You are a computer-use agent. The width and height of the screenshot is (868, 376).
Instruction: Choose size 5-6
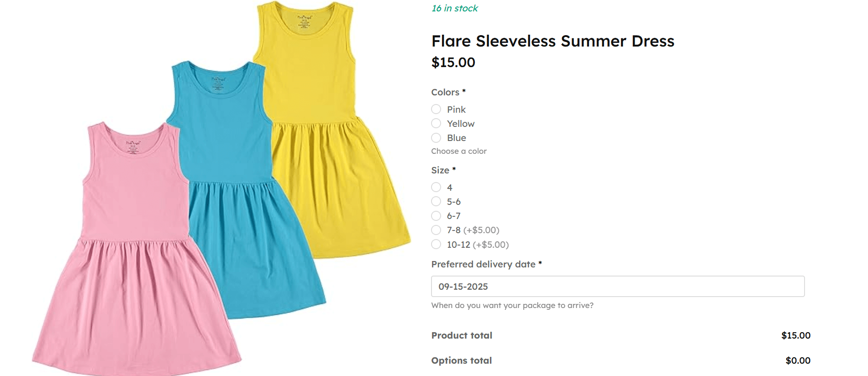[436, 202]
